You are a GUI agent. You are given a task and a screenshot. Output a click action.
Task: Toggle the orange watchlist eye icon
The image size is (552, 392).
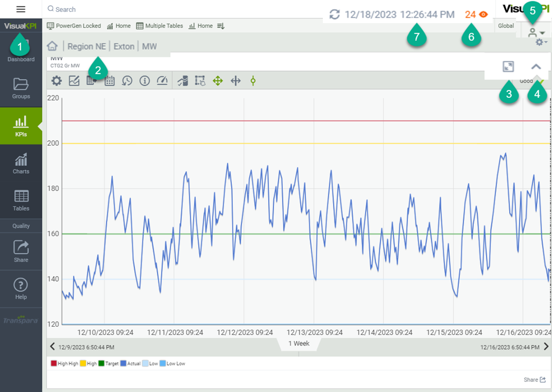(483, 14)
